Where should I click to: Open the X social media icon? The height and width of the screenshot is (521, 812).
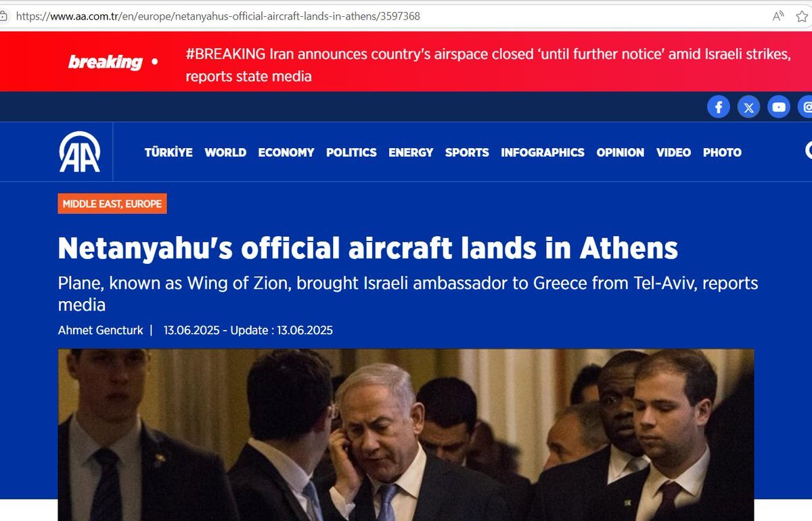pyautogui.click(x=748, y=107)
